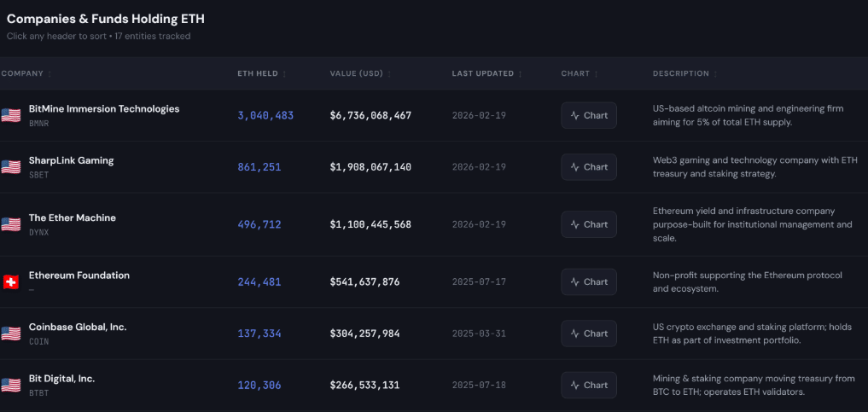The height and width of the screenshot is (412, 868).
Task: Sort the table by the Company header
Action: pyautogui.click(x=23, y=73)
